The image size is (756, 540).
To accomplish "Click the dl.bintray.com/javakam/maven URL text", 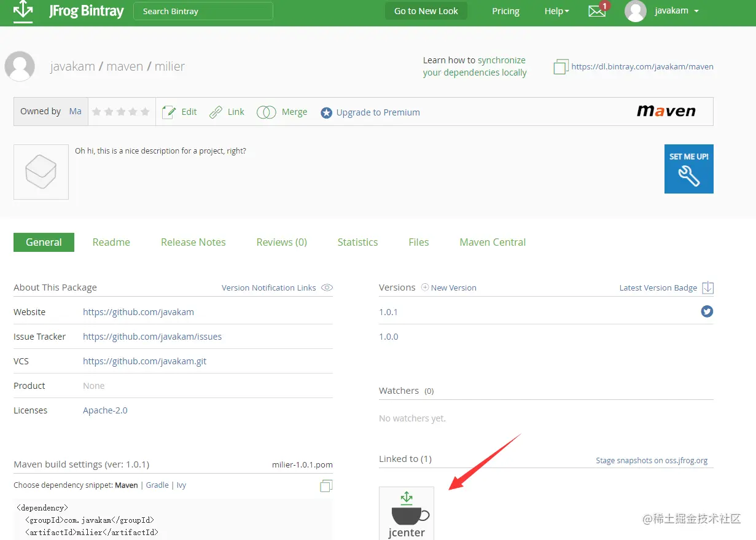I will tap(642, 67).
